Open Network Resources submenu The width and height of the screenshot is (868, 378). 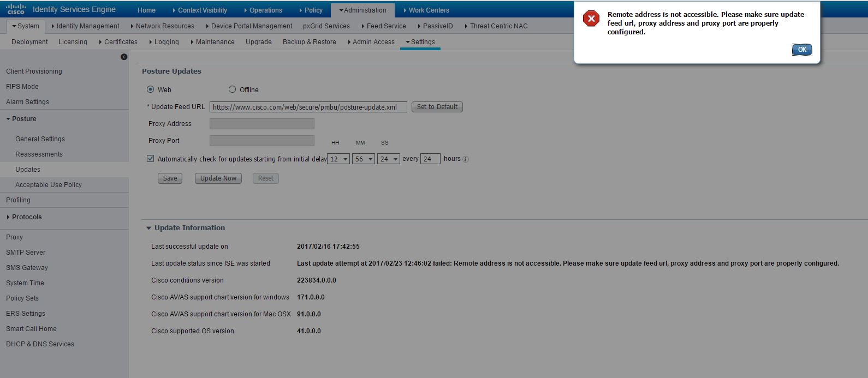coord(163,26)
